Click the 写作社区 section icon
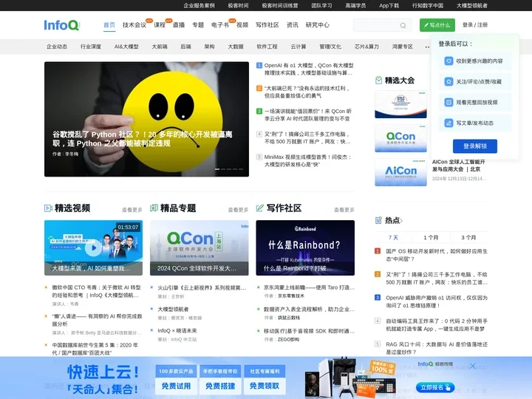 [x=260, y=208]
